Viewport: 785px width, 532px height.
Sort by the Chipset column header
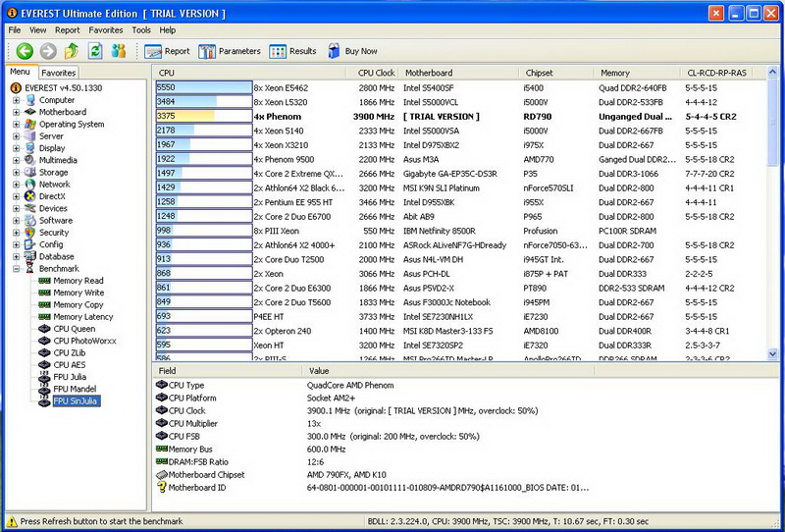[556, 73]
